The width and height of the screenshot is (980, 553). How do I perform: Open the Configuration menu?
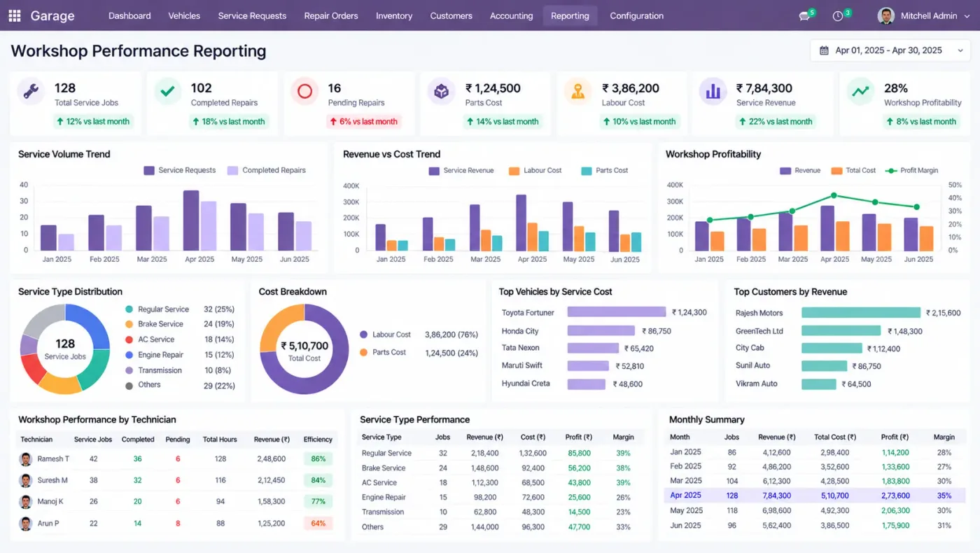[636, 15]
